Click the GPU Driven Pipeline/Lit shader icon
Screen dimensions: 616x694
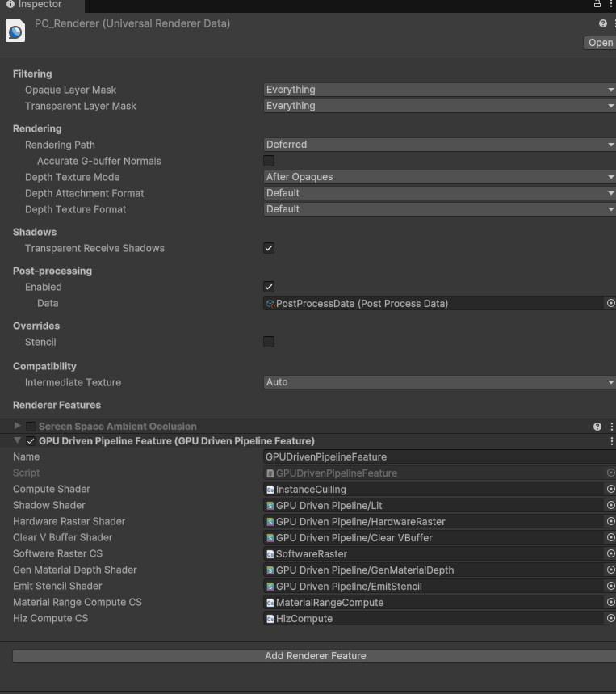pos(270,506)
